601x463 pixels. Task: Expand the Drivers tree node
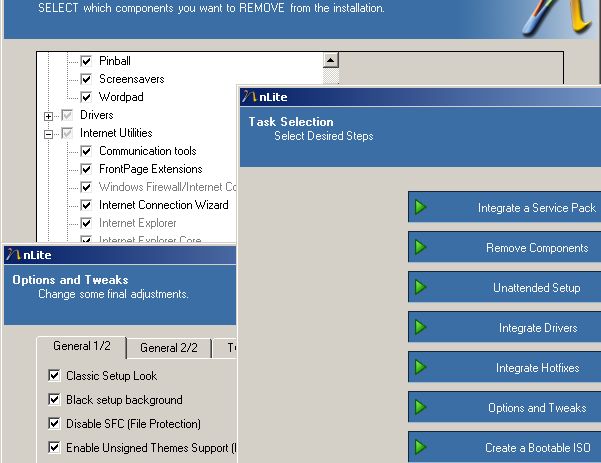(x=48, y=115)
